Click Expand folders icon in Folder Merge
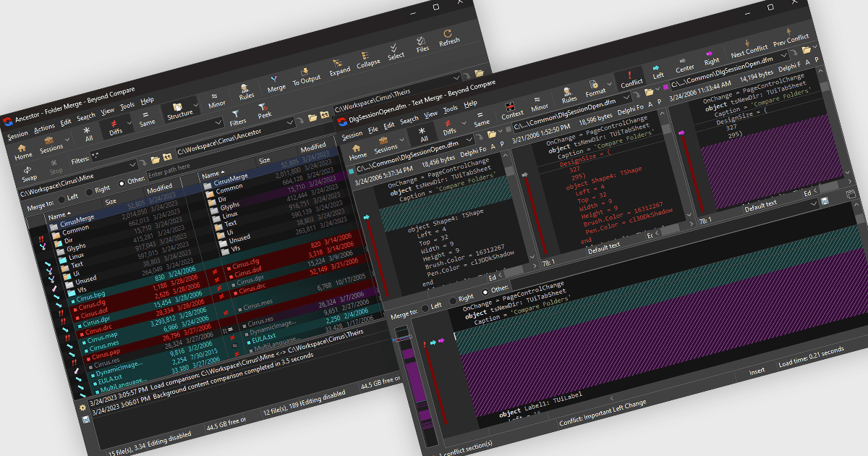 [x=338, y=64]
